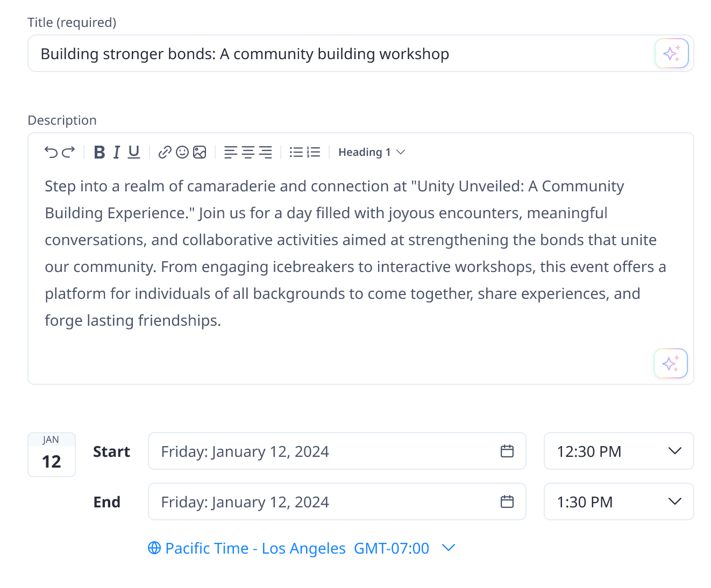
Task: Click the AI sparkle button in Description box
Action: (670, 364)
